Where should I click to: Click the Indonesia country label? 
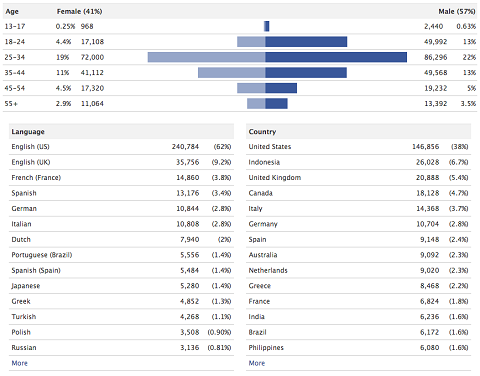264,162
